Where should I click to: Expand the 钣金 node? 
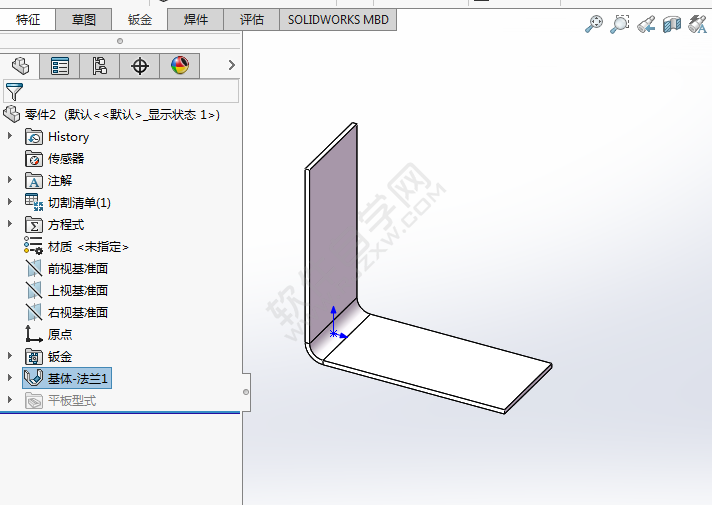point(10,356)
